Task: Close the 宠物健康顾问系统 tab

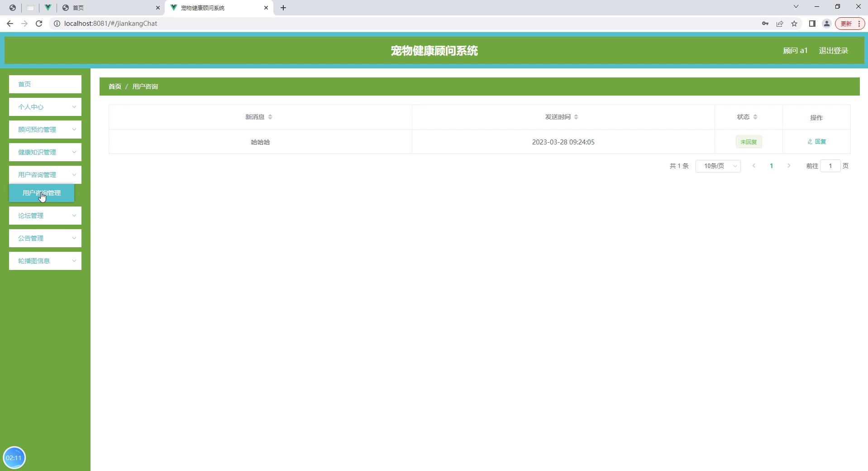Action: [266, 8]
